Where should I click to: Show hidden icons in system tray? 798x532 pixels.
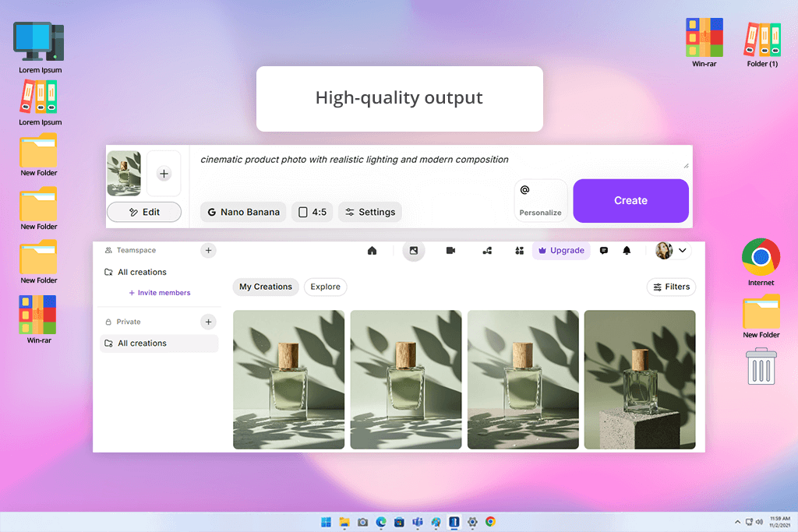[x=737, y=522]
